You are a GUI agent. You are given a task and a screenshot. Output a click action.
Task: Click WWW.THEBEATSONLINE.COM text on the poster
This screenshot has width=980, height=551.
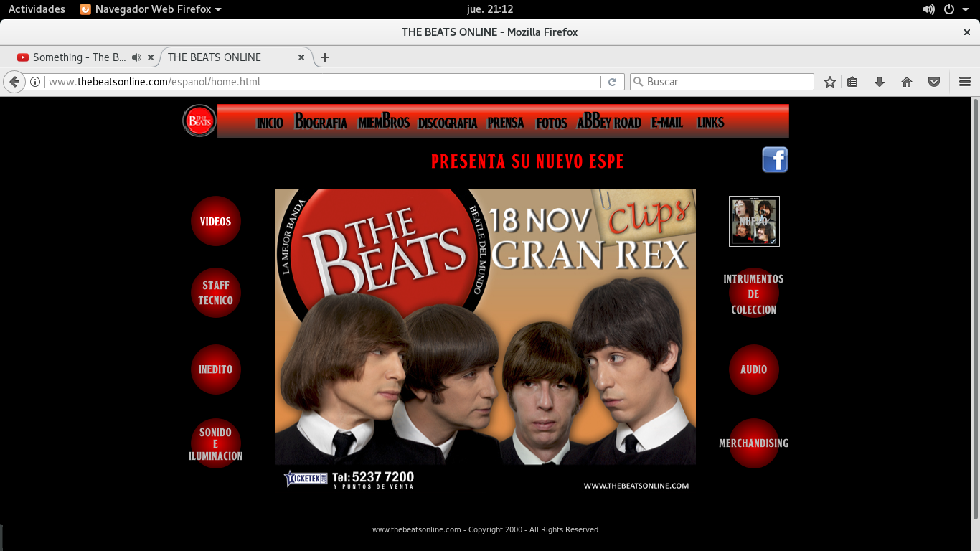pyautogui.click(x=636, y=486)
